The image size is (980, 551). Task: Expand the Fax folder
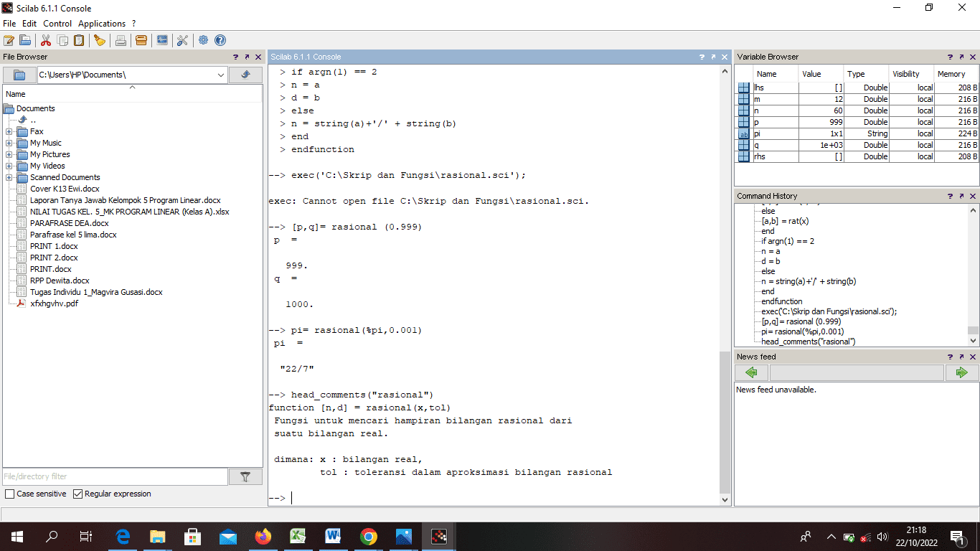9,131
